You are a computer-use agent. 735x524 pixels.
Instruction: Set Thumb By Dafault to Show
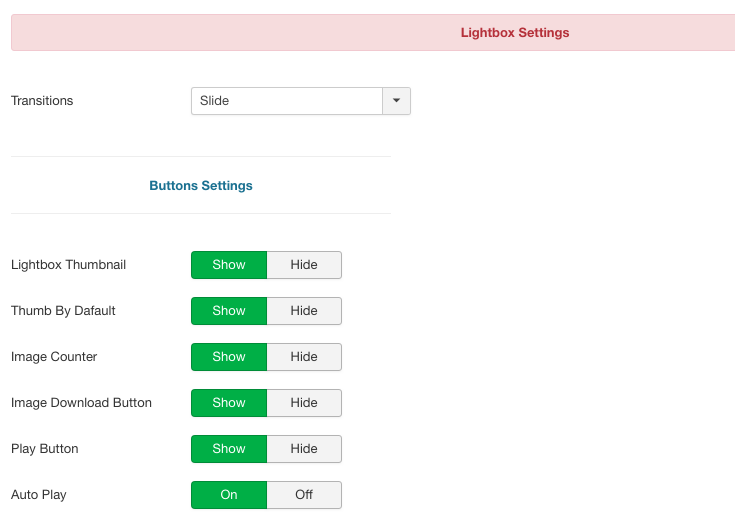tap(229, 311)
